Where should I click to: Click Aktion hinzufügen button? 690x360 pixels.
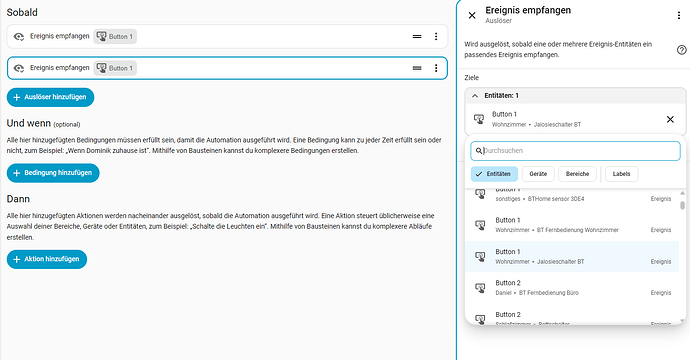[47, 259]
